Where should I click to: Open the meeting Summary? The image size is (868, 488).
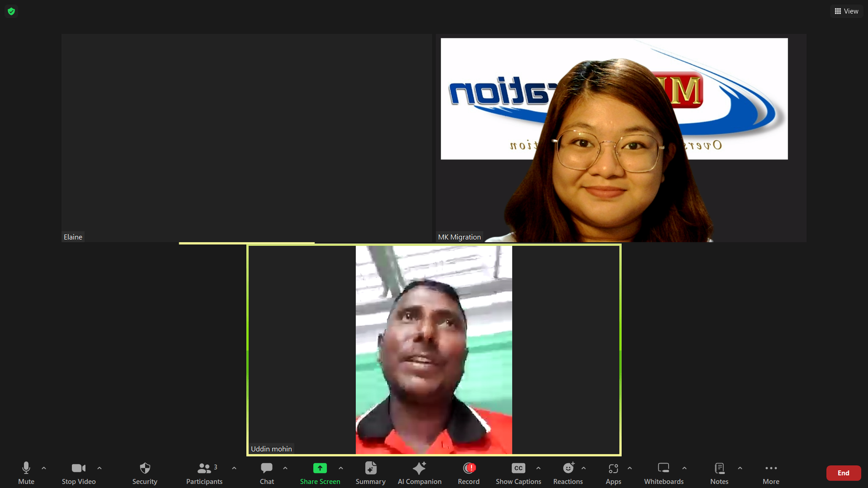click(x=371, y=473)
